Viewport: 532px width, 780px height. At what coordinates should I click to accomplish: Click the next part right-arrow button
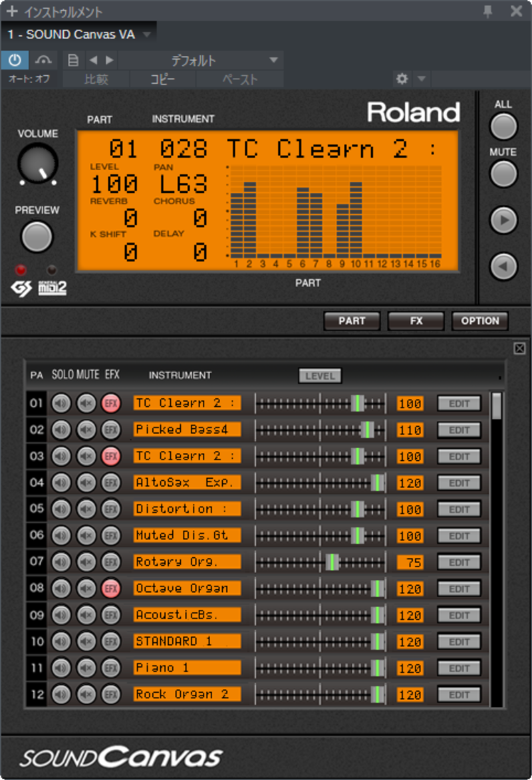click(x=503, y=220)
